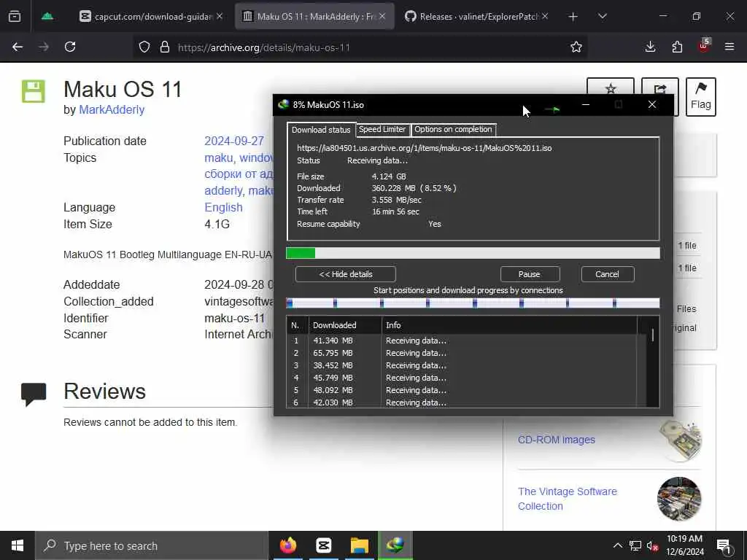Open the Options on completion tab
Viewport: 747px width, 560px height.
(453, 129)
